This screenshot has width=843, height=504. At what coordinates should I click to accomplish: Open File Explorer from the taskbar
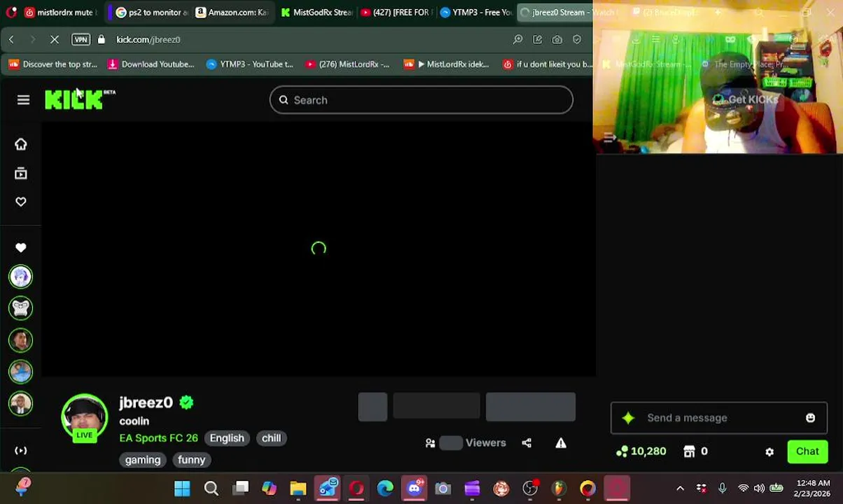[x=298, y=489]
